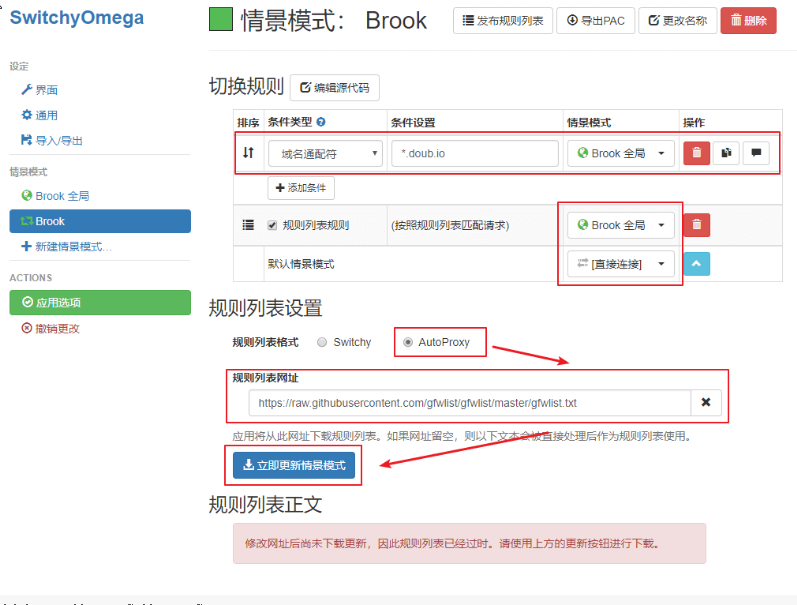Click the condition type help icon
Screen dimensions: 797x605
(321, 122)
